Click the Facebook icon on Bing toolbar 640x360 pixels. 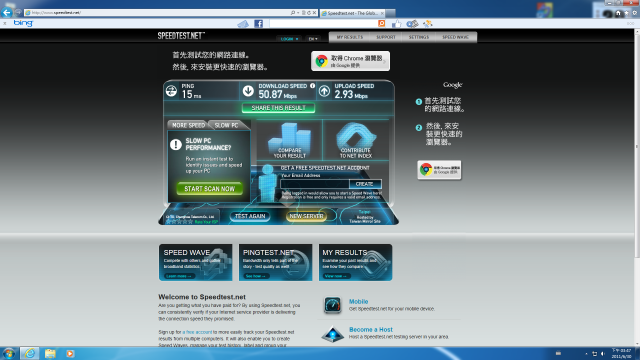258,24
